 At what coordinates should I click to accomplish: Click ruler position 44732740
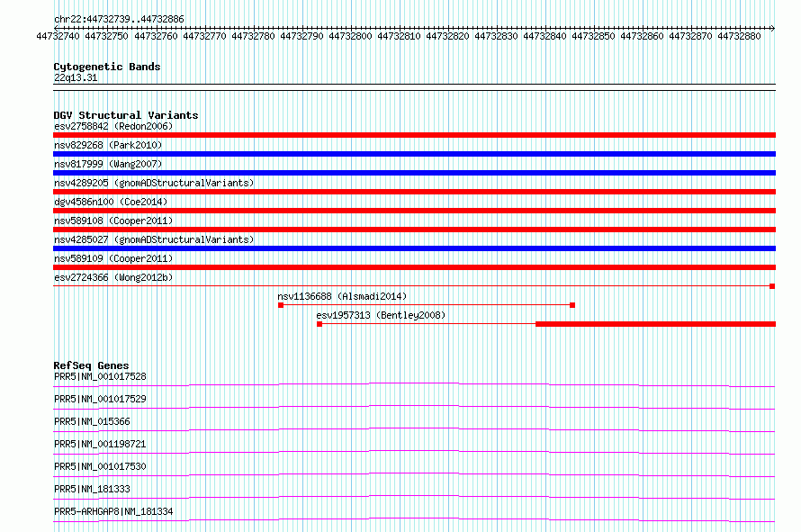pos(58,36)
